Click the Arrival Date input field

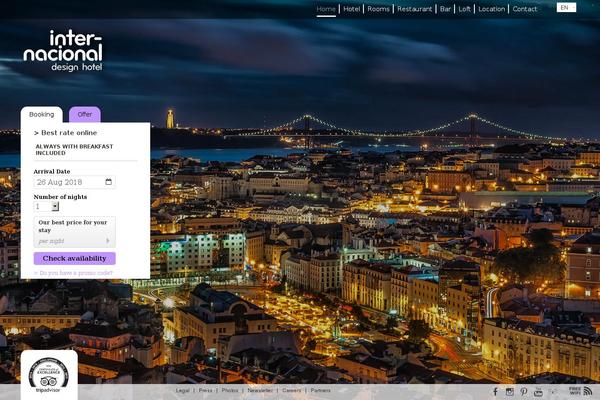point(75,182)
